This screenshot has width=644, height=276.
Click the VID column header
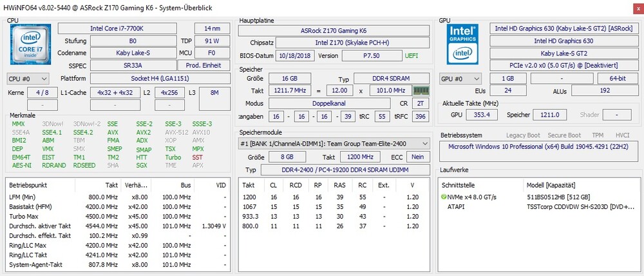pyautogui.click(x=211, y=185)
